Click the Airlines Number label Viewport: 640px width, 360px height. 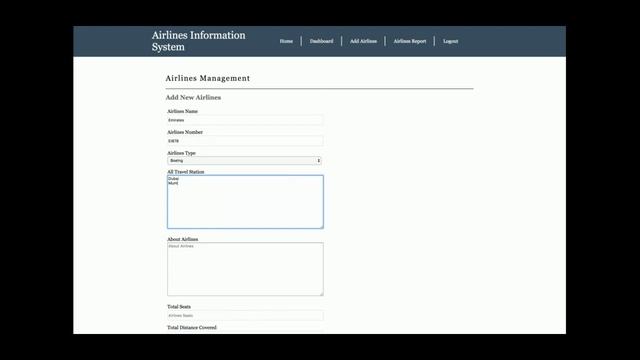tap(185, 132)
